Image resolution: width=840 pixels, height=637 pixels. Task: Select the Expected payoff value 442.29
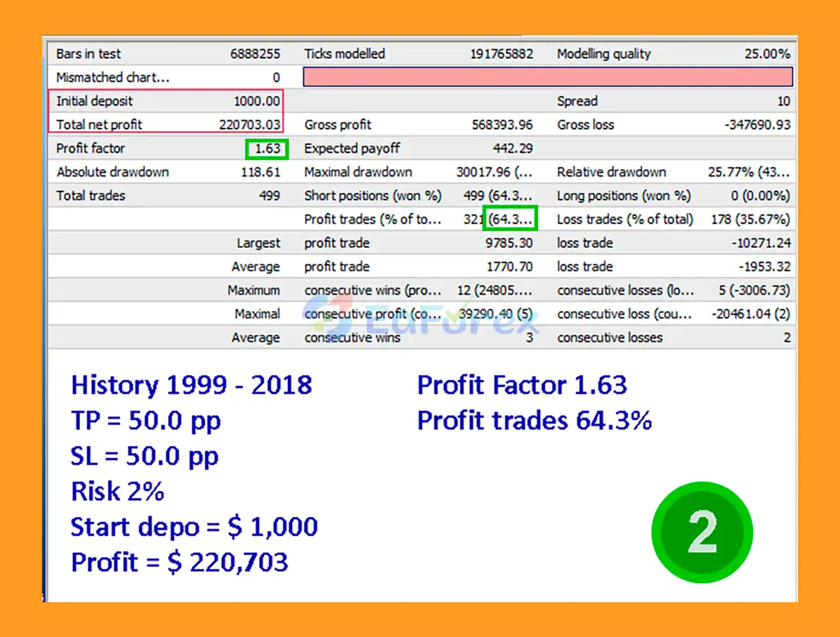[513, 148]
